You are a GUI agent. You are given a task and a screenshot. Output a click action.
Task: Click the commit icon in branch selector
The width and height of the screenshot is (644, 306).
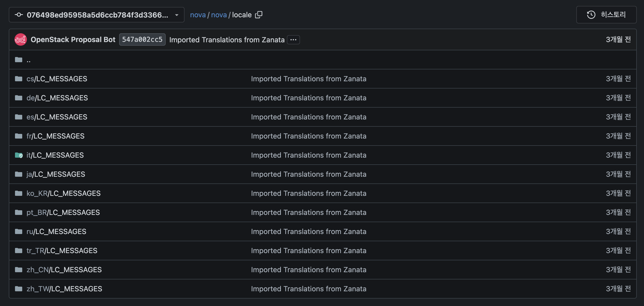click(19, 15)
